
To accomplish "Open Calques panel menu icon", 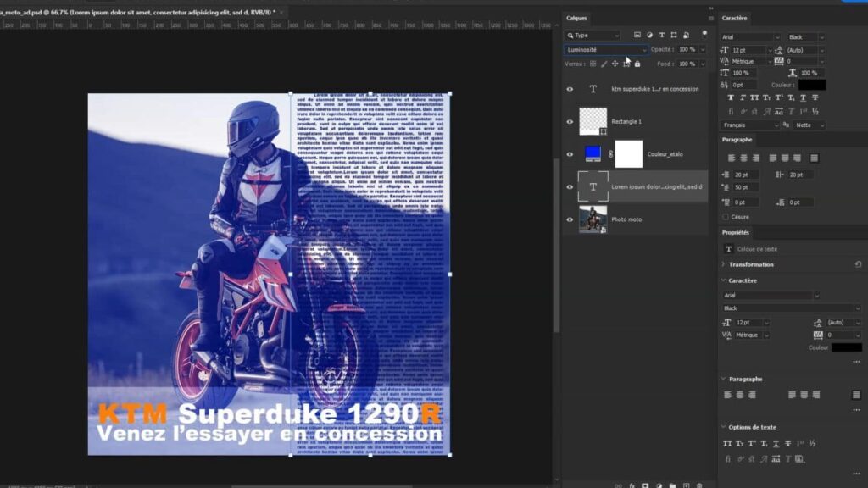I will pyautogui.click(x=711, y=19).
